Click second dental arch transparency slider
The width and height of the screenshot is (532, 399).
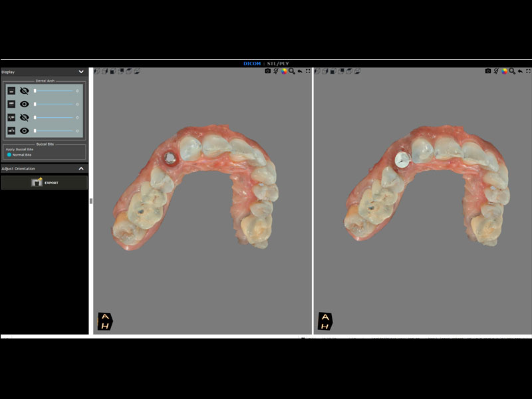tap(53, 104)
